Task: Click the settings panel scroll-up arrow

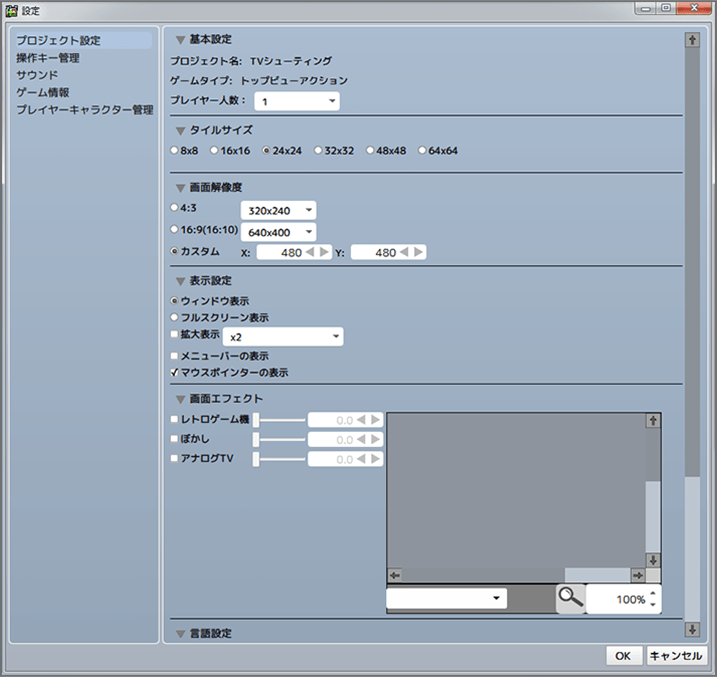Action: (x=692, y=40)
